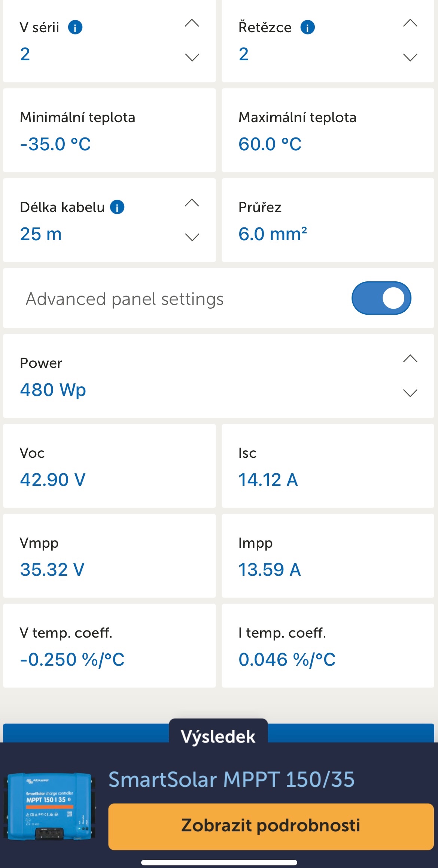The image size is (438, 868).
Task: Click the info icon next to Řetězce
Action: 308,27
